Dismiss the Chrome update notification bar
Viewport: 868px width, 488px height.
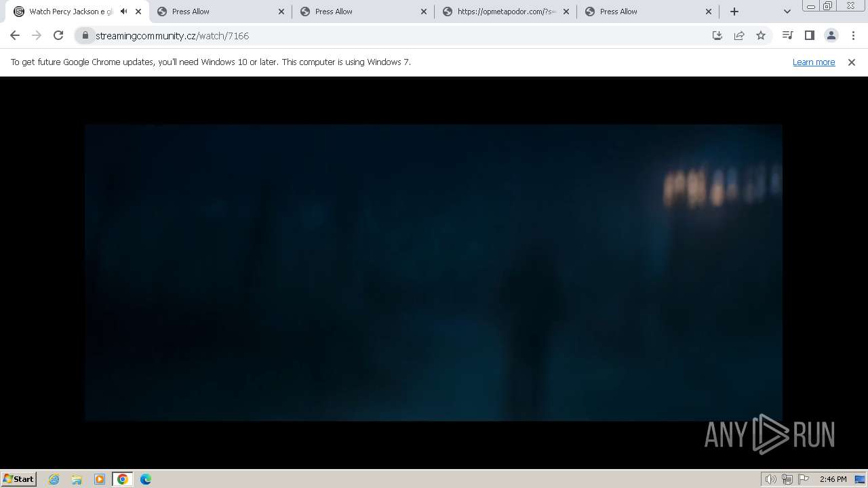pos(851,62)
